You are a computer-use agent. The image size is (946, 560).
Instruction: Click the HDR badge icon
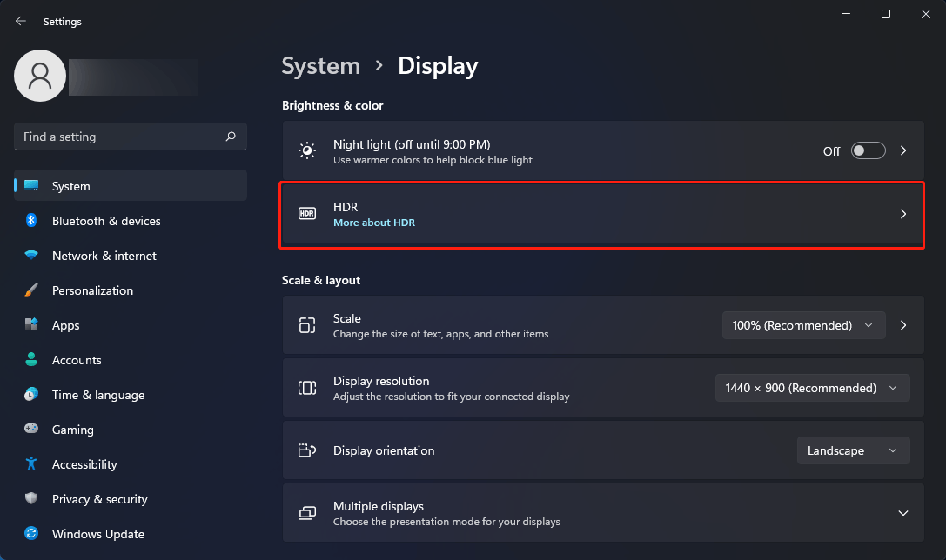307,213
